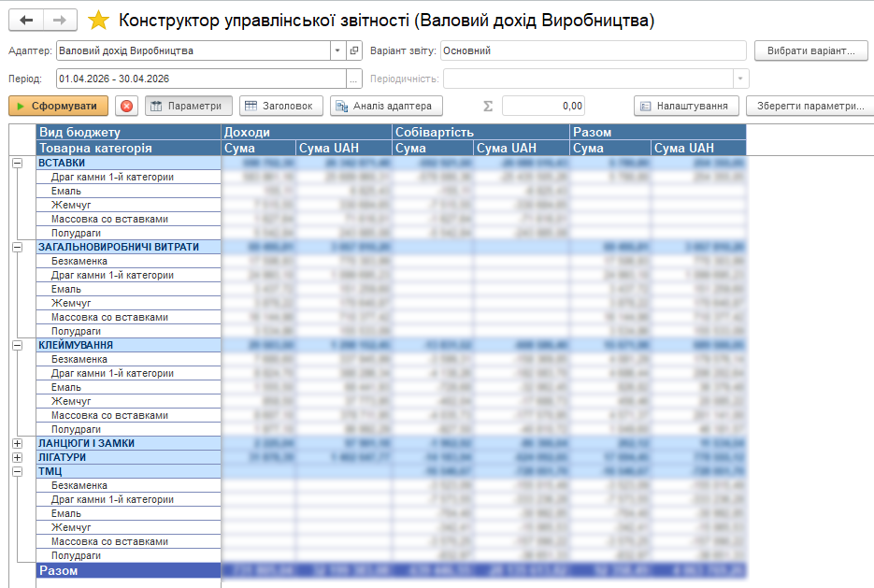This screenshot has width=874, height=588.
Task: Select Драг камни 1-й категории under ТМЦ
Action: [x=128, y=499]
